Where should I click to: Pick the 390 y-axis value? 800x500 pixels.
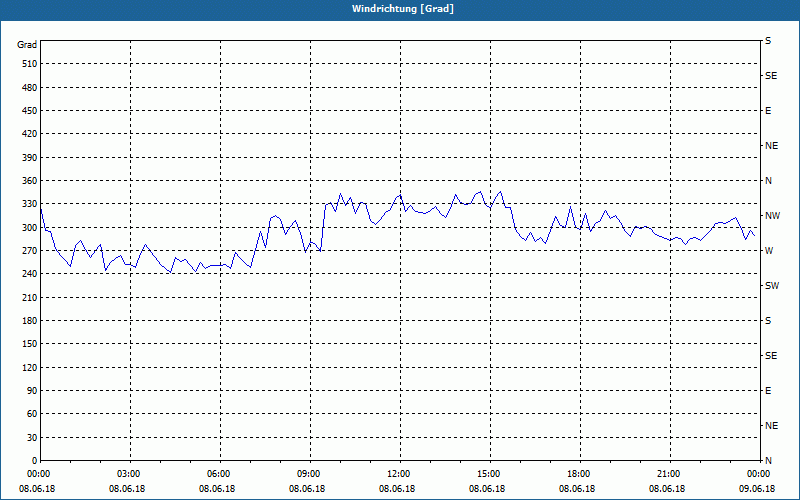(30, 158)
